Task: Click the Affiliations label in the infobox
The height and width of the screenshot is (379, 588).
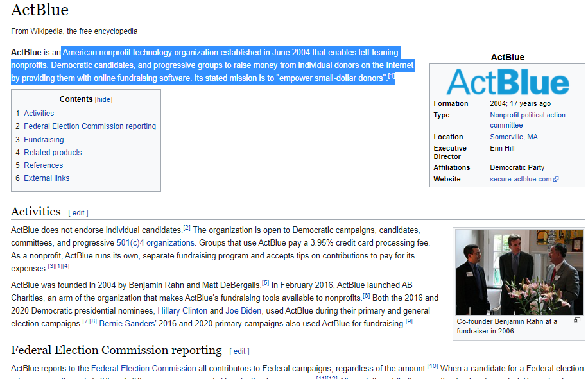Action: click(x=452, y=167)
